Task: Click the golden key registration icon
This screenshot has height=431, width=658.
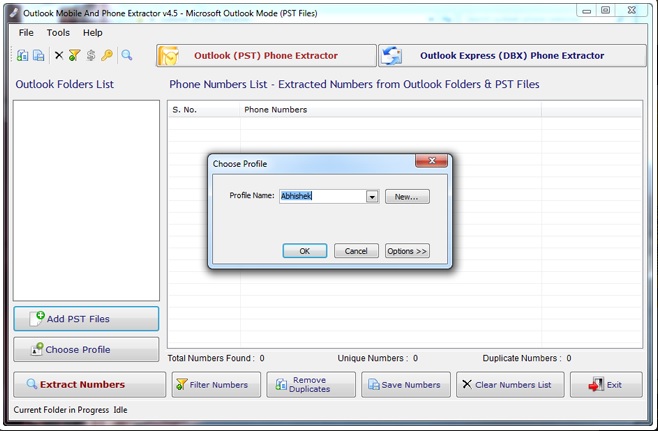Action: click(x=107, y=55)
